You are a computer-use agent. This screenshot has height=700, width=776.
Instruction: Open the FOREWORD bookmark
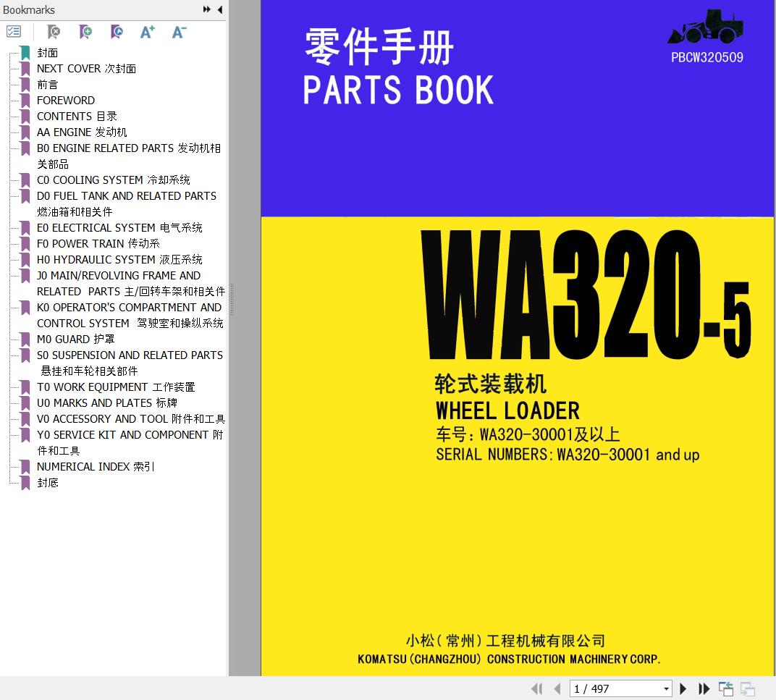pyautogui.click(x=66, y=101)
